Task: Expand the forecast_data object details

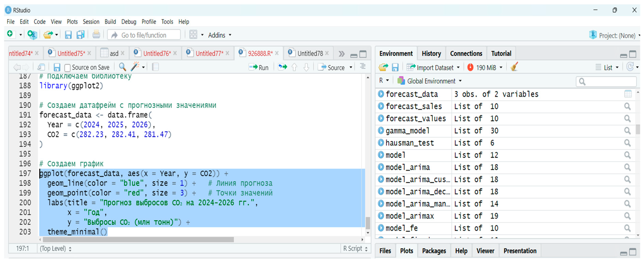Action: tap(381, 94)
